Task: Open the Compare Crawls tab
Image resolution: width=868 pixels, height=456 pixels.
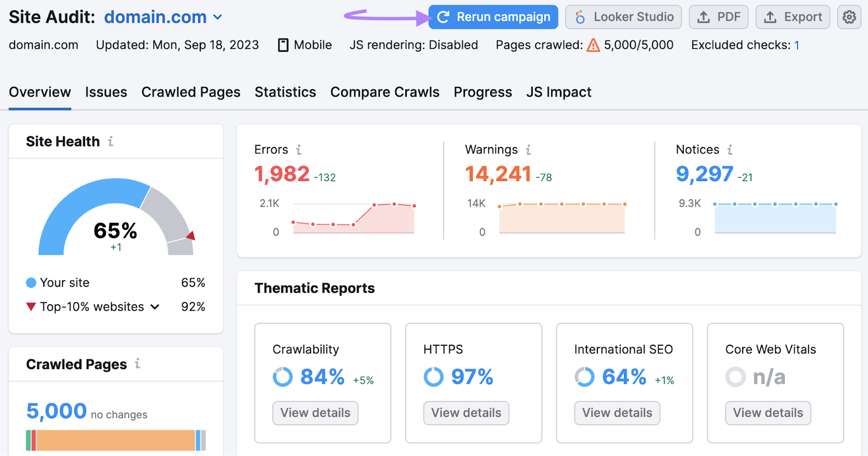Action: click(385, 92)
